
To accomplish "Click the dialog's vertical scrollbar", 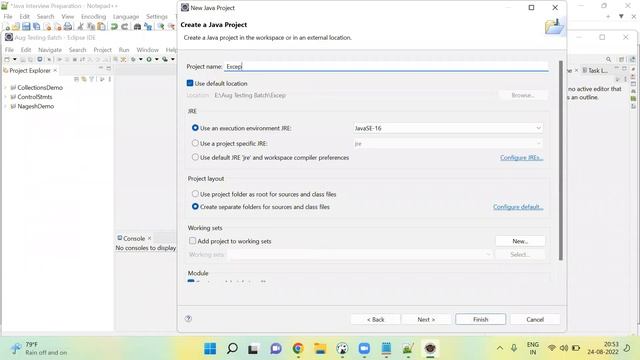I will [561, 160].
